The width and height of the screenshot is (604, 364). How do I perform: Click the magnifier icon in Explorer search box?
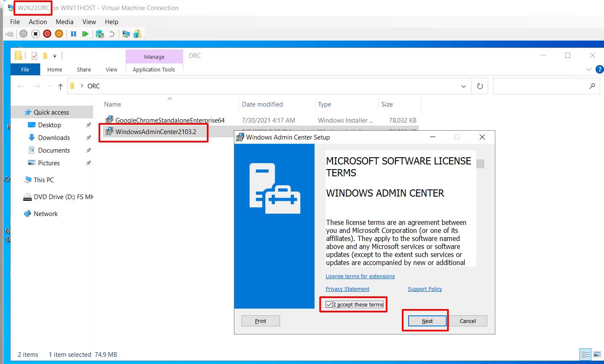pos(592,86)
